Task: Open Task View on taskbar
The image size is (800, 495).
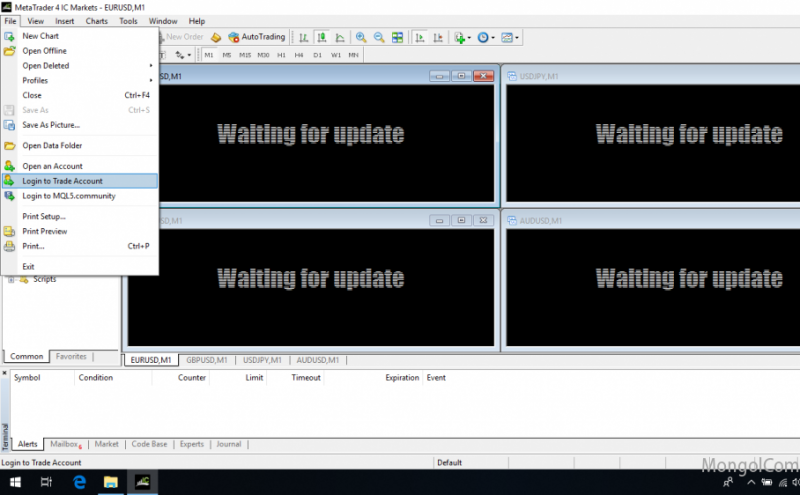Action: (x=46, y=482)
